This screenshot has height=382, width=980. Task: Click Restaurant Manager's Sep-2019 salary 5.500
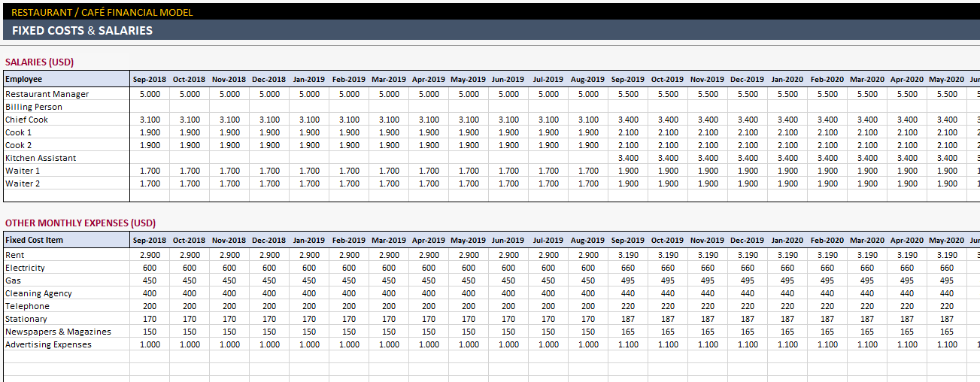(628, 94)
